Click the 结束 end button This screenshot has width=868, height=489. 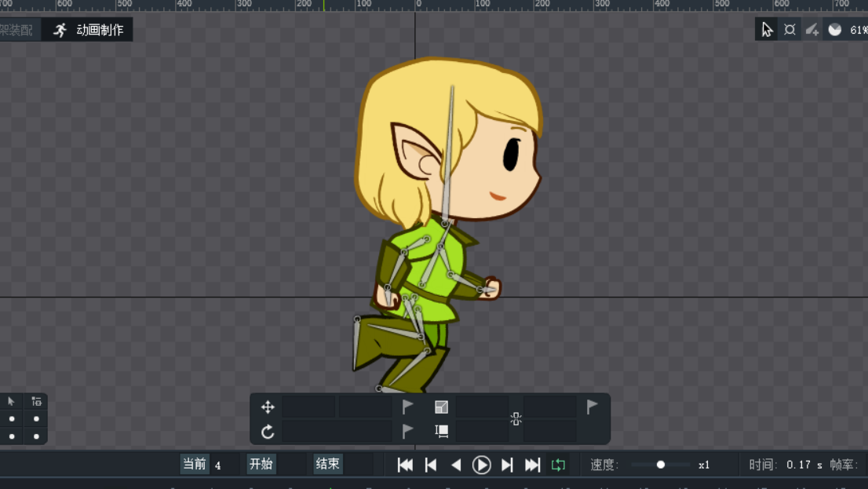328,464
